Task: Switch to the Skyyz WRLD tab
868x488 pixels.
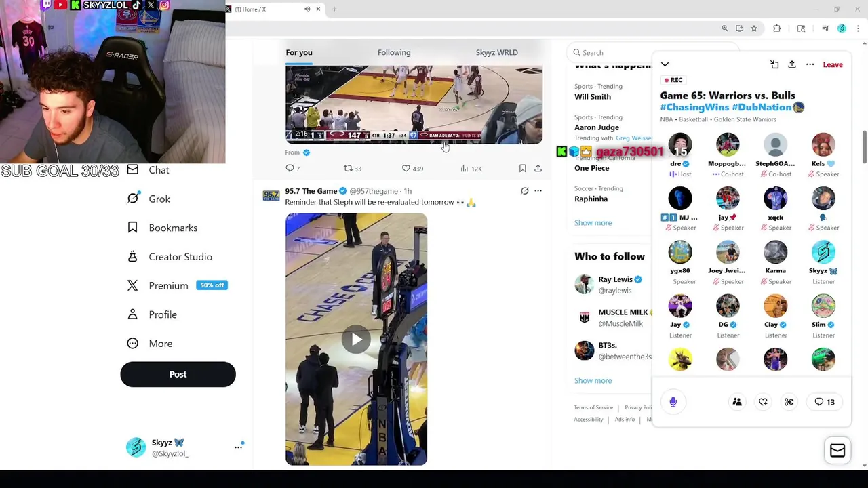Action: tap(496, 52)
